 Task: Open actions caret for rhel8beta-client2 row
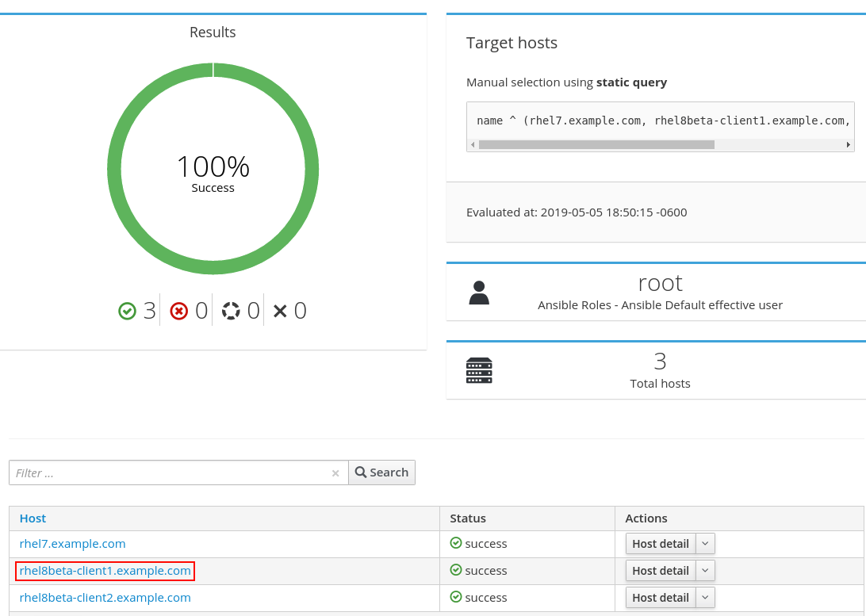[x=705, y=598]
